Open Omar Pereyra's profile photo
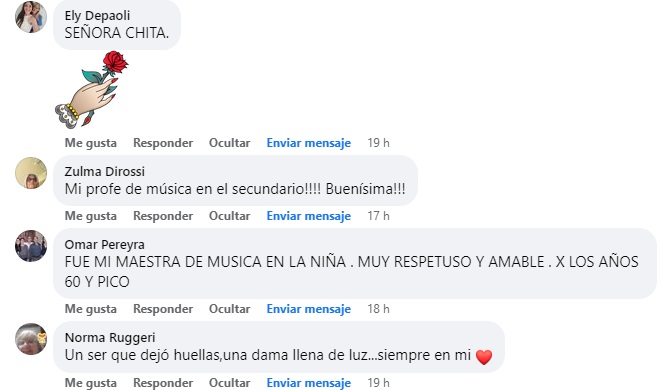The width and height of the screenshot is (661, 390). 31,246
